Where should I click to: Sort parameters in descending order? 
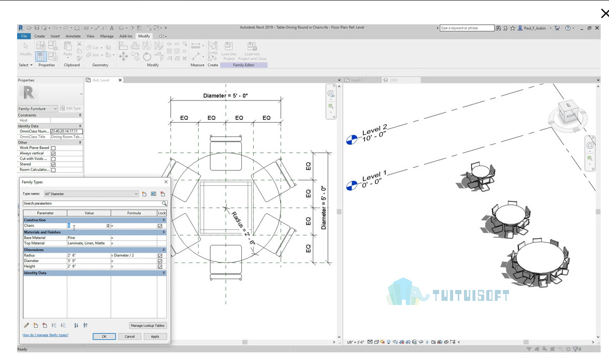click(85, 326)
